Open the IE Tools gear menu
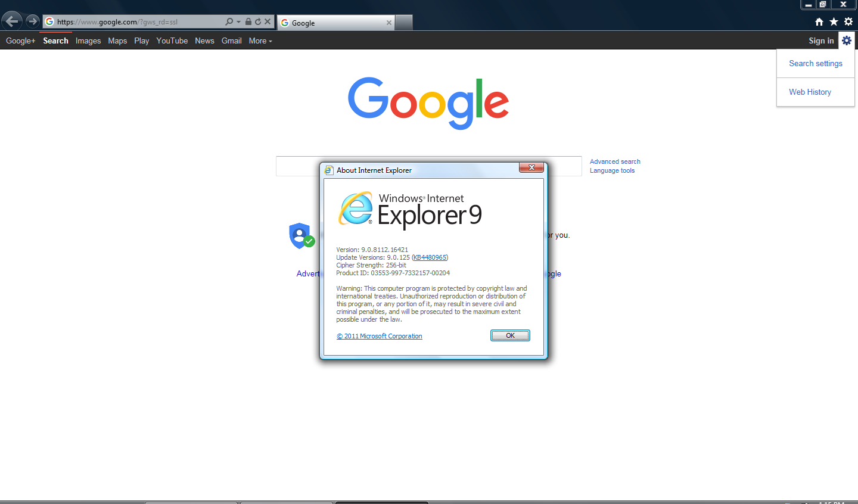 pyautogui.click(x=848, y=21)
